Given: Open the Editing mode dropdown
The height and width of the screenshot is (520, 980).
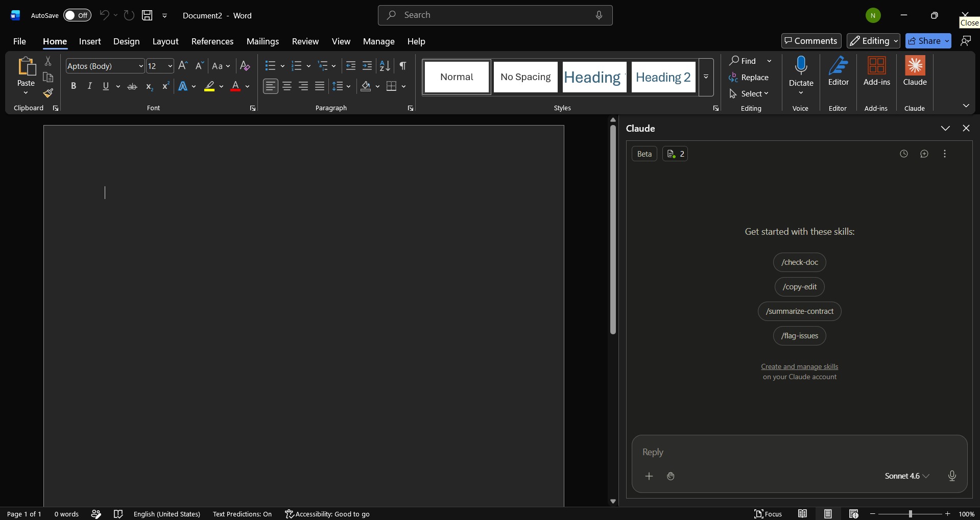Looking at the screenshot, I should coord(873,41).
